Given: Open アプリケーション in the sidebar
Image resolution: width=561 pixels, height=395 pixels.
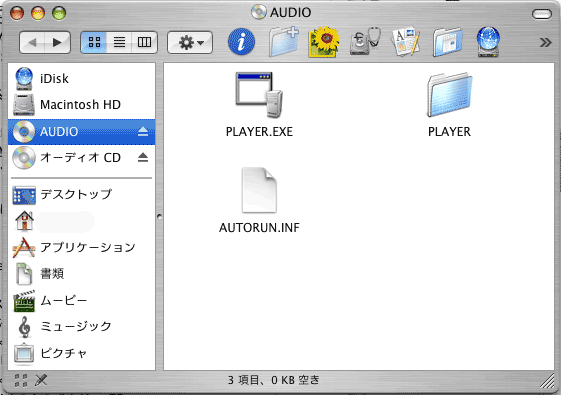Looking at the screenshot, I should pos(82,247).
